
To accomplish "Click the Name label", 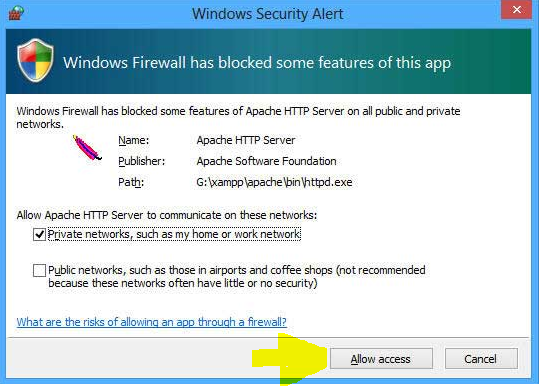I will [x=133, y=140].
